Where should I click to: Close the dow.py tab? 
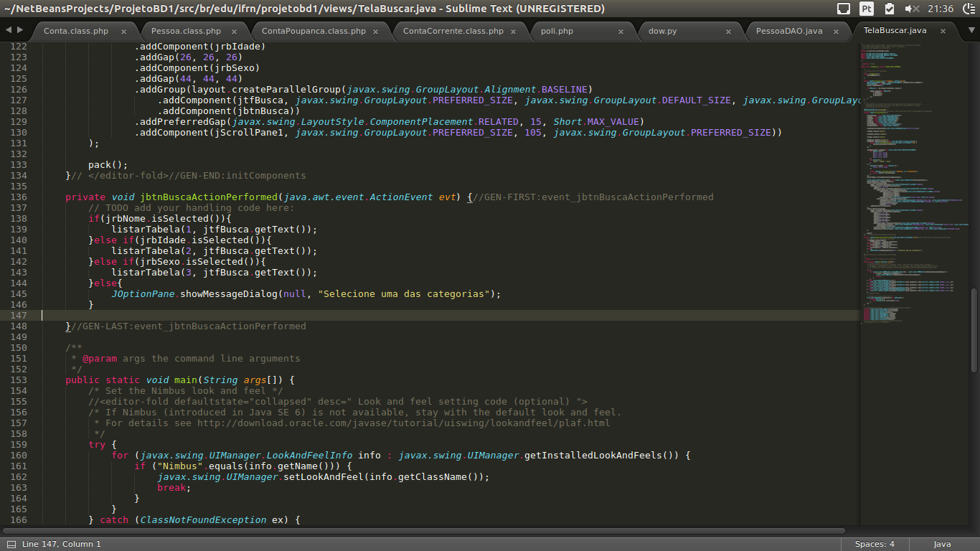point(728,32)
